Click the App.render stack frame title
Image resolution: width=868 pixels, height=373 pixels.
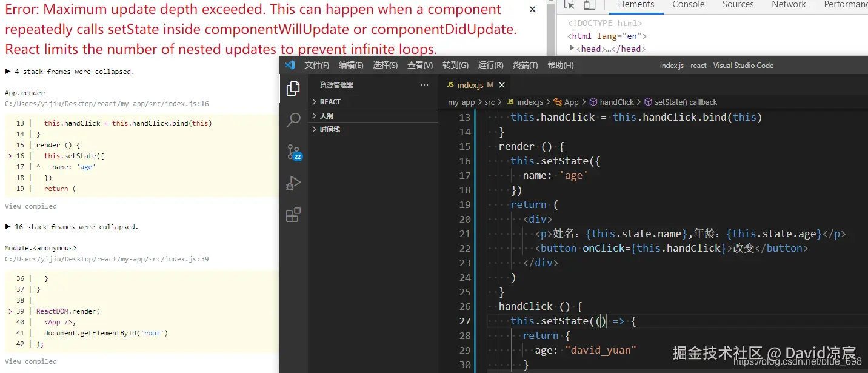click(25, 93)
